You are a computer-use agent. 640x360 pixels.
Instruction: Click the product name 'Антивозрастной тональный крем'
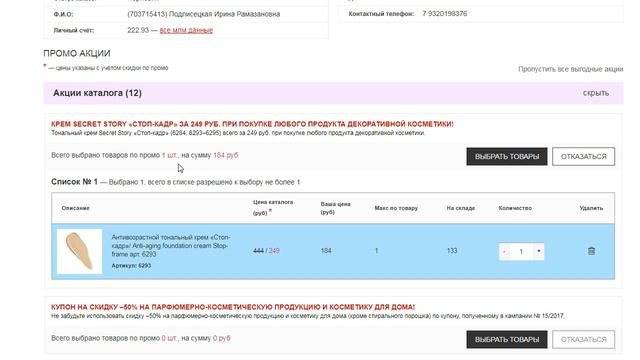click(x=171, y=245)
